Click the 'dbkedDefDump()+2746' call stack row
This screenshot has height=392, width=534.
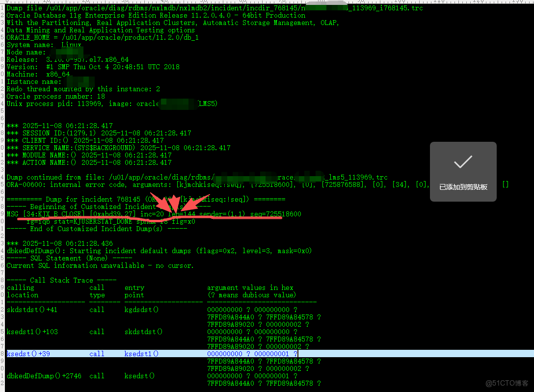pos(152,376)
